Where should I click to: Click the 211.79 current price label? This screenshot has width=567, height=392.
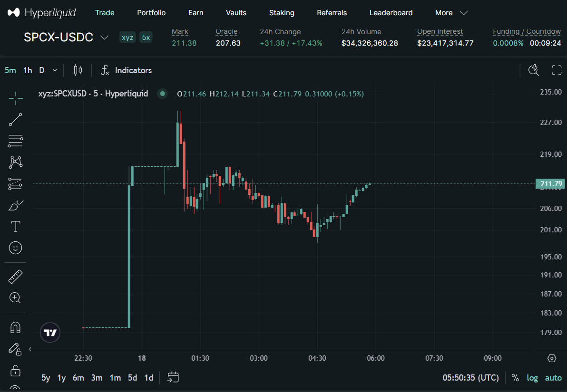[x=550, y=183]
